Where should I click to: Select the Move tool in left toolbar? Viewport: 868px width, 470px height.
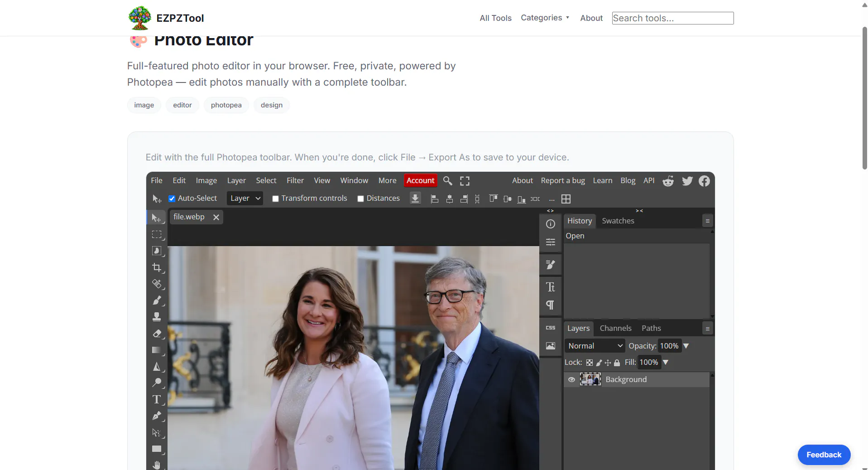tap(157, 218)
